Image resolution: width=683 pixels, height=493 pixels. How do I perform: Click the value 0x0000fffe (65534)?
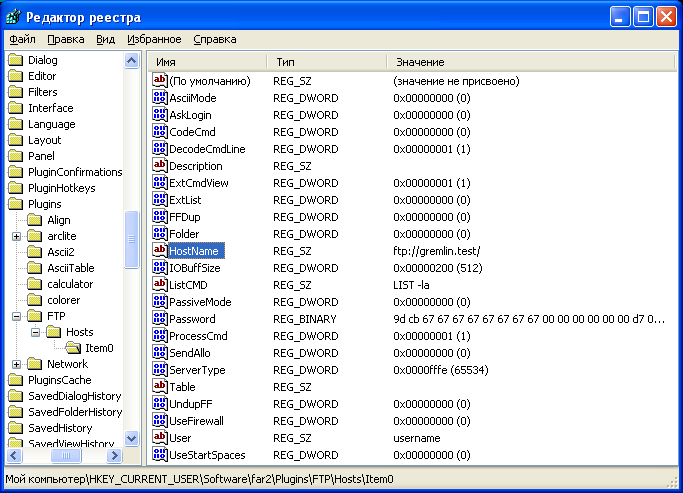point(440,370)
